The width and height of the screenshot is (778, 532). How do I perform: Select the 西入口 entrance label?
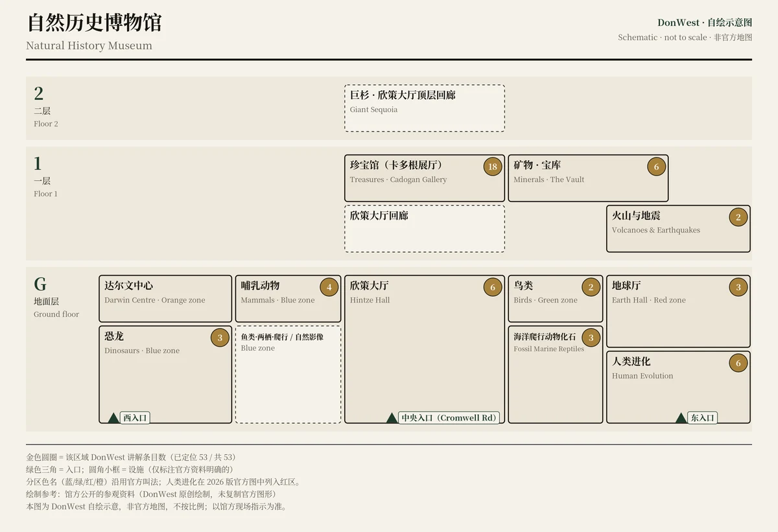136,418
